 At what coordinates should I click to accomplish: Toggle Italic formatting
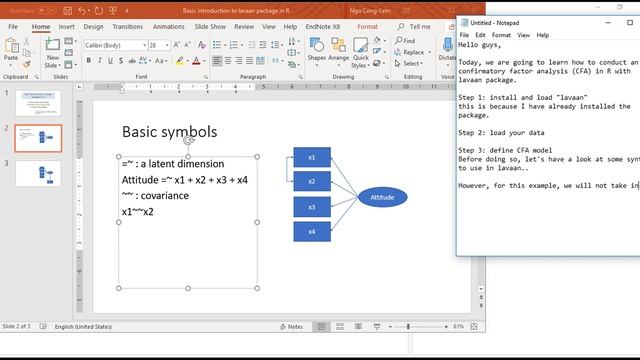(100, 61)
